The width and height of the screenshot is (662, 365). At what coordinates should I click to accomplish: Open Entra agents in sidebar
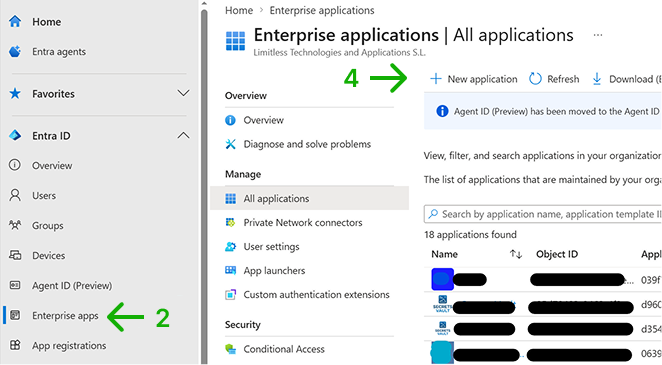tap(59, 52)
